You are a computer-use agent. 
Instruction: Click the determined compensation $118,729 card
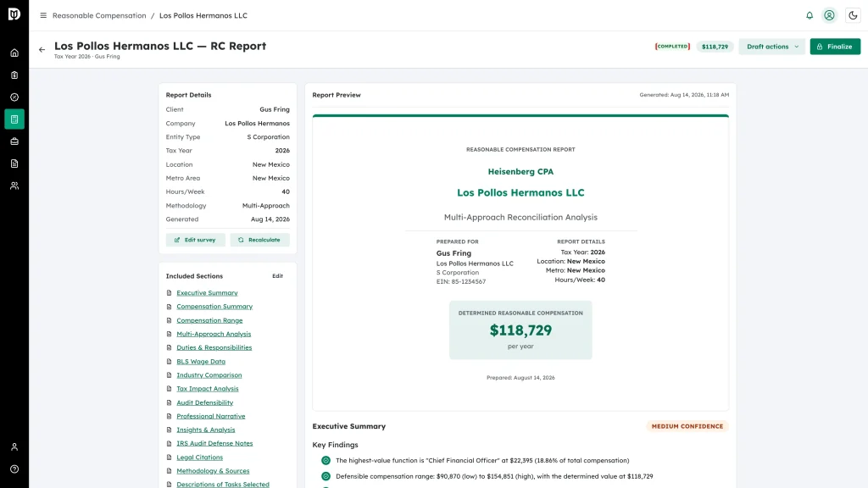[520, 330]
